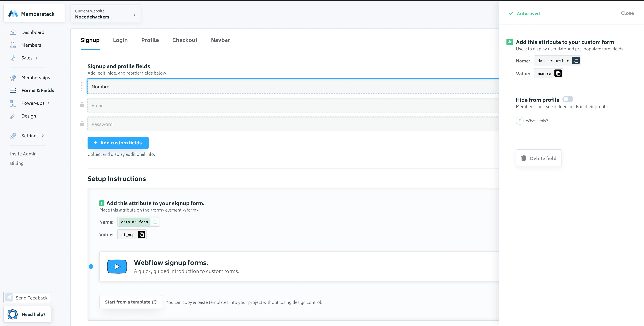This screenshot has width=644, height=326.
Task: Grab the Nombre field drag handle
Action: pyautogui.click(x=82, y=86)
